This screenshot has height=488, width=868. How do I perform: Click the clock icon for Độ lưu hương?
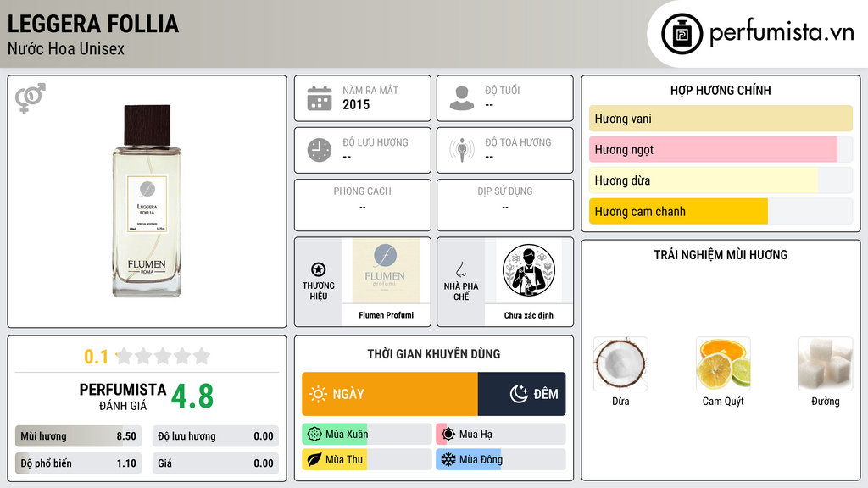coord(320,150)
